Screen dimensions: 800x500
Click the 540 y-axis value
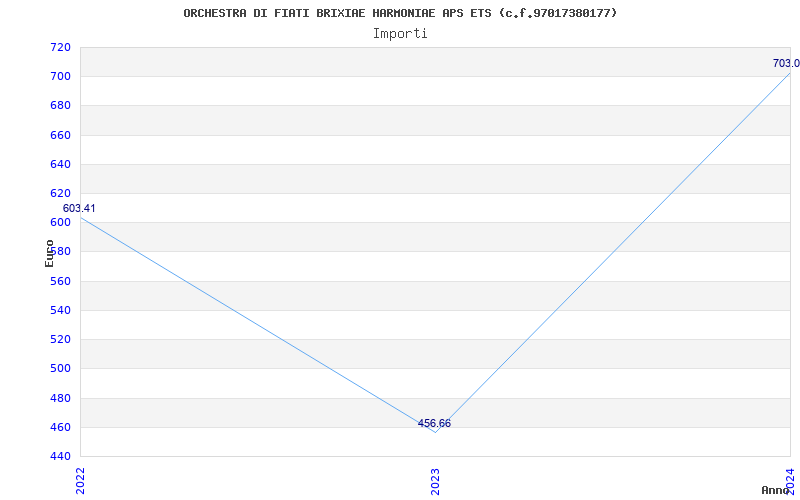61,310
